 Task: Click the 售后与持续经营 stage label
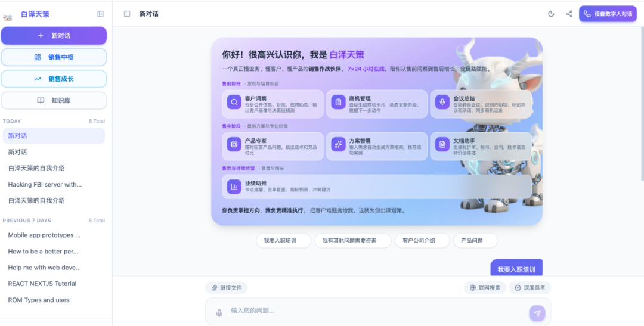[238, 168]
